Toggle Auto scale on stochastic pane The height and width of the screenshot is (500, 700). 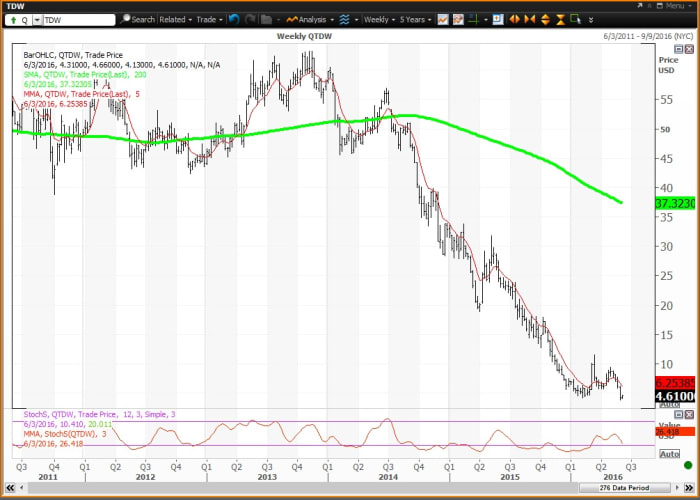tap(669, 454)
